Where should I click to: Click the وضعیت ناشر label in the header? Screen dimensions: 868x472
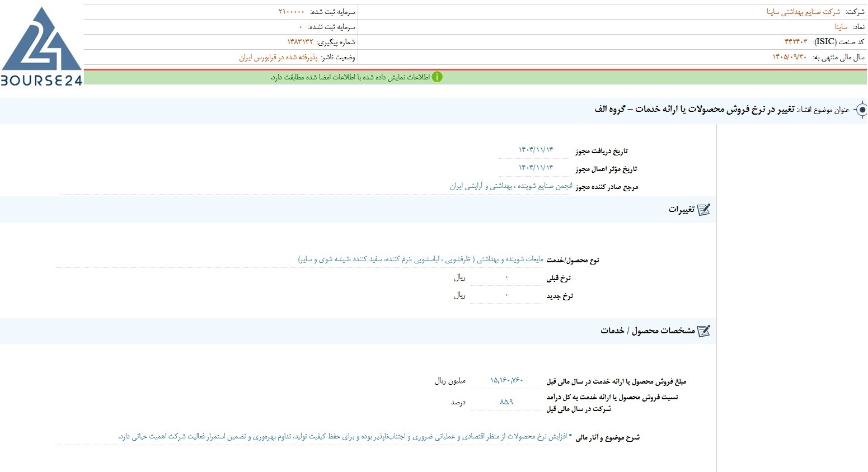coord(338,57)
